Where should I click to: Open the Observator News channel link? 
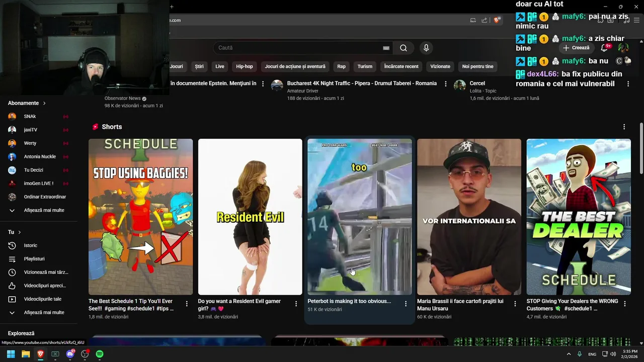(x=122, y=99)
